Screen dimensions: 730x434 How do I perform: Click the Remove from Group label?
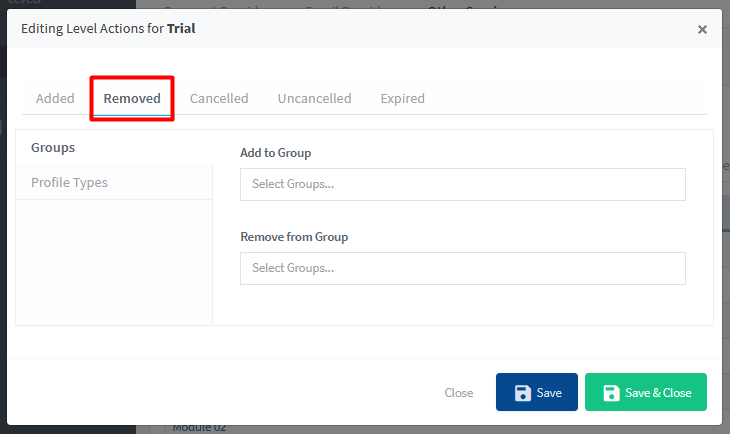click(294, 237)
